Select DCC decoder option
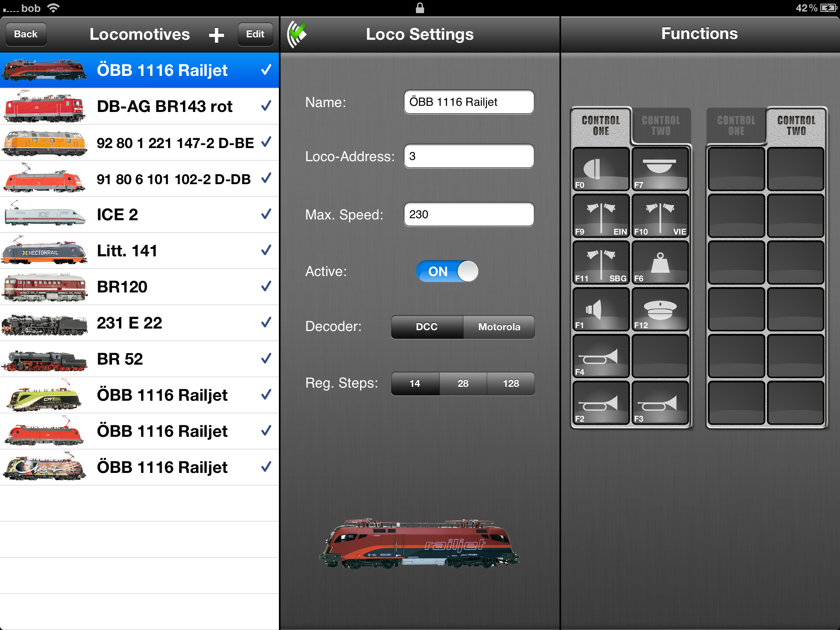This screenshot has height=630, width=840. [x=427, y=327]
